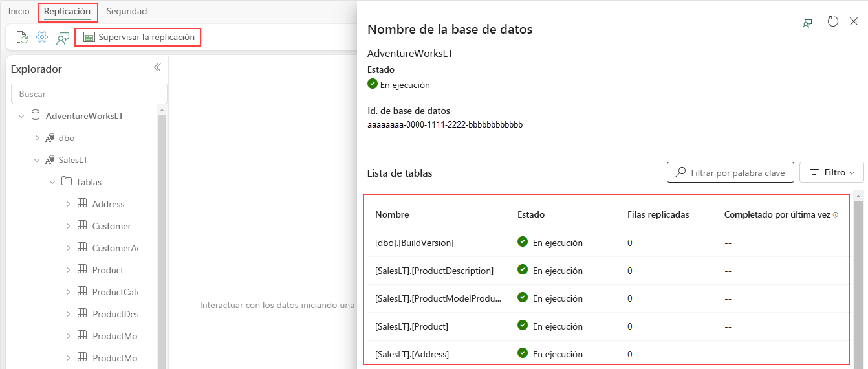This screenshot has width=868, height=369.
Task: Open the Filtro dropdown
Action: pos(832,172)
